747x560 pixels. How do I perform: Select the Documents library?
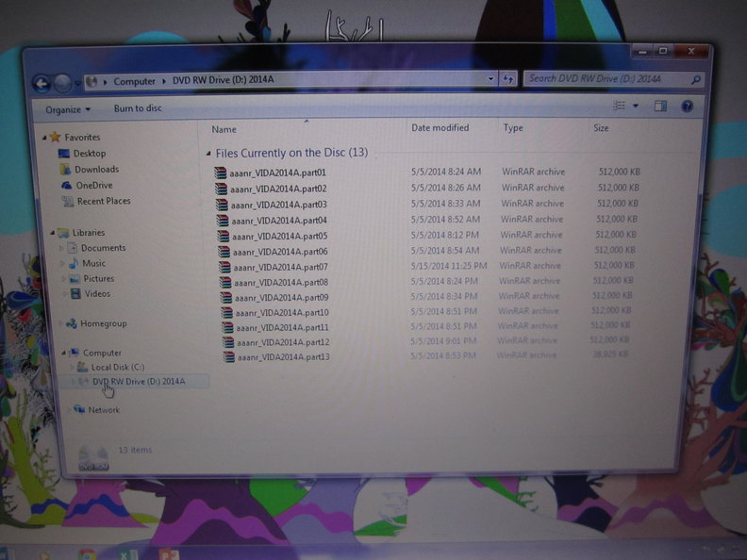coord(104,248)
